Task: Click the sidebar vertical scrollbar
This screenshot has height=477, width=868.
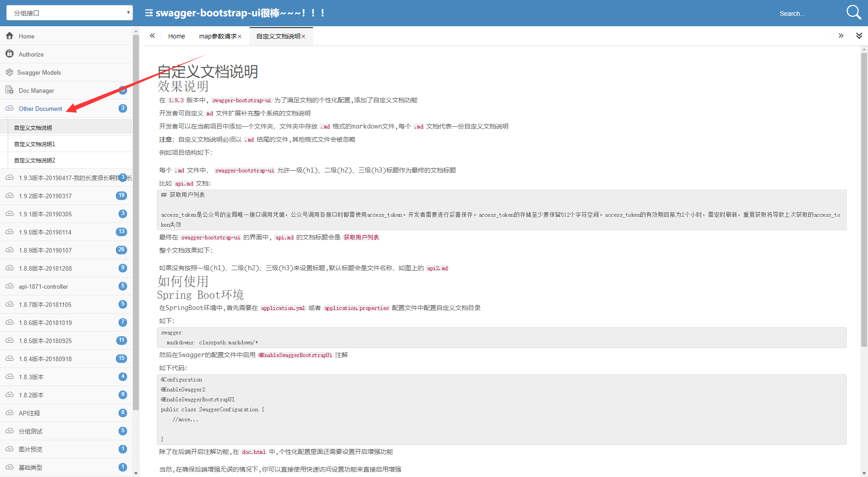Action: tap(136, 222)
